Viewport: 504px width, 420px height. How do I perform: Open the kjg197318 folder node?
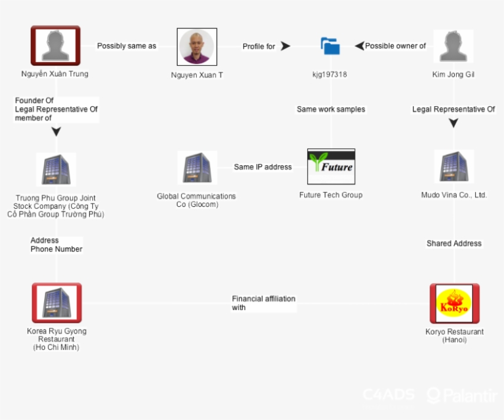coord(331,45)
